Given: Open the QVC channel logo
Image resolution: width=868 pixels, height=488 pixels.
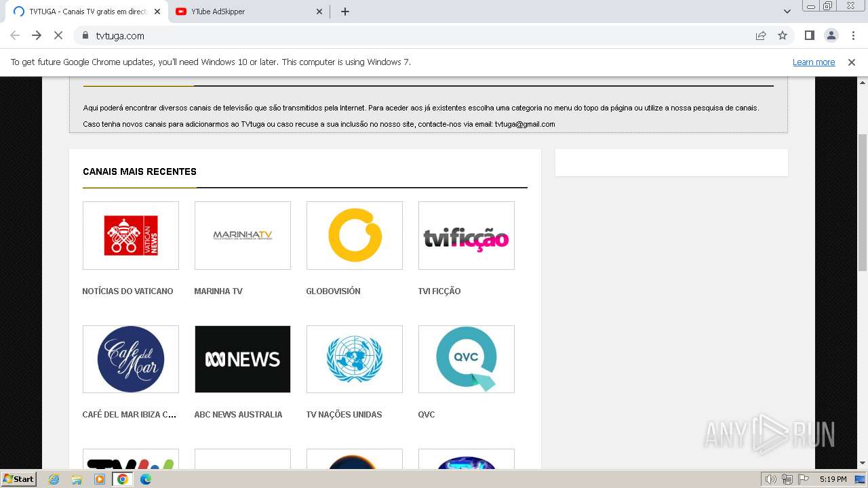Looking at the screenshot, I should pos(467,359).
